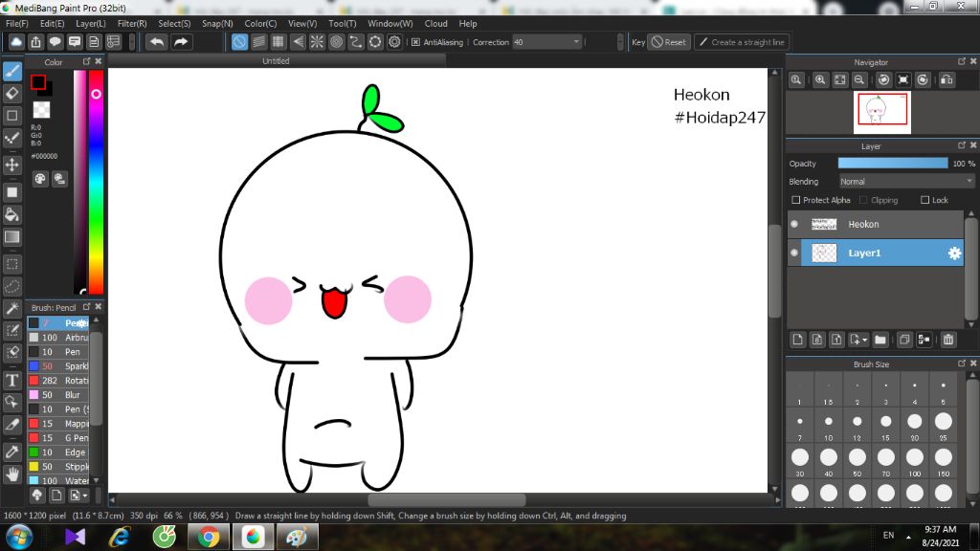Image resolution: width=980 pixels, height=551 pixels.
Task: Enable the grid snap icon
Action: (278, 42)
